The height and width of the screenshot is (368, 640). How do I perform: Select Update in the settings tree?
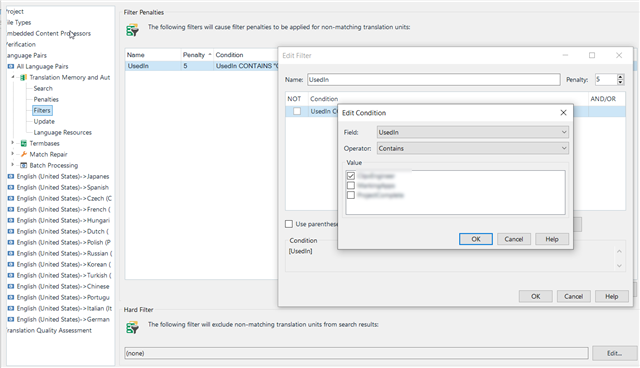tap(44, 121)
